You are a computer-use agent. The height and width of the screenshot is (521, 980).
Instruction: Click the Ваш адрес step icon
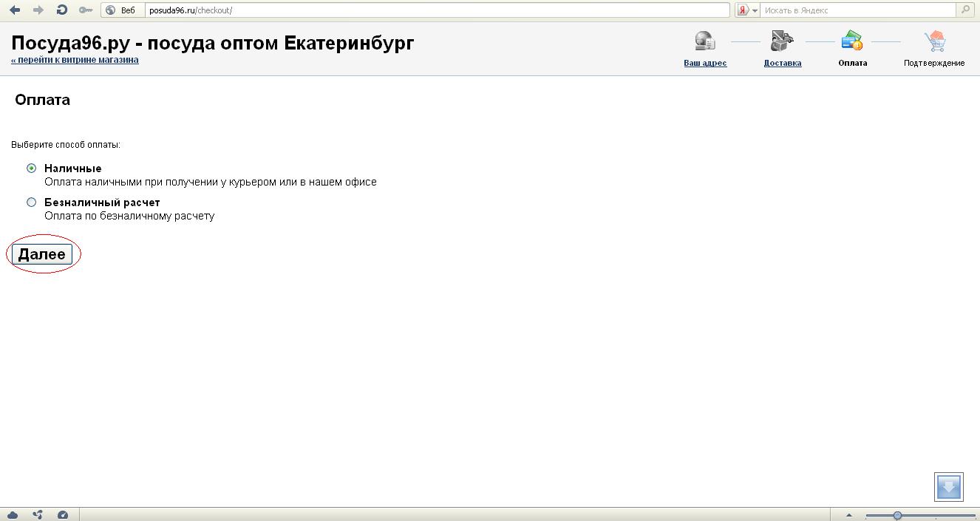[x=705, y=41]
